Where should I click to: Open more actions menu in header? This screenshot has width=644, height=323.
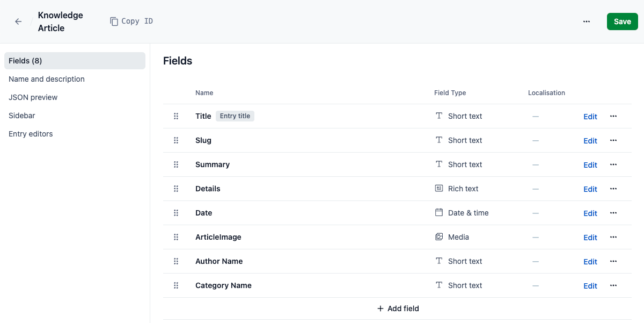point(587,21)
